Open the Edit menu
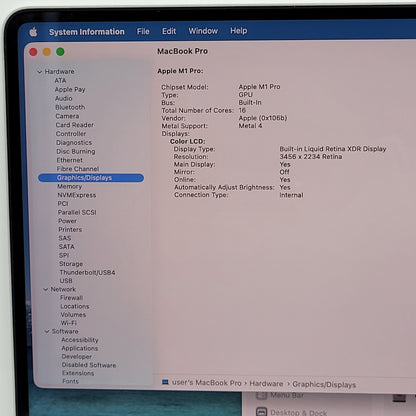 pos(169,31)
